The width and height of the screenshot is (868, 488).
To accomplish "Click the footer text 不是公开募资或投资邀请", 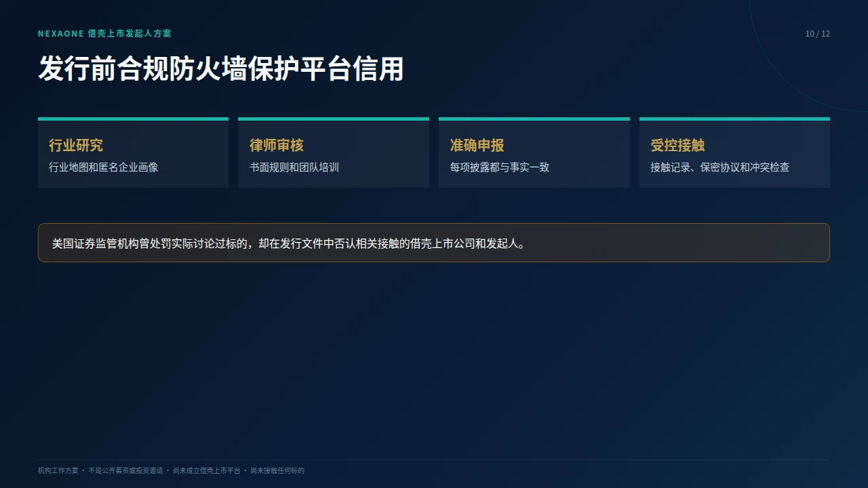I will pyautogui.click(x=125, y=470).
